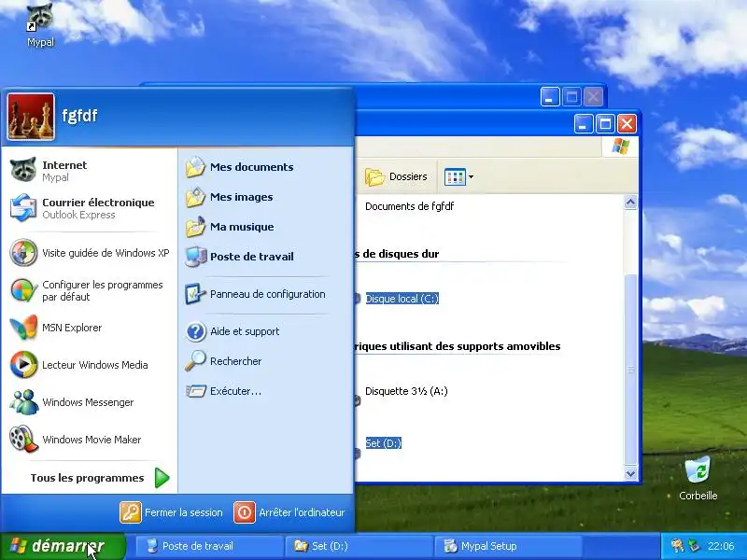
Task: Minimize the front explorer window
Action: coord(584,124)
